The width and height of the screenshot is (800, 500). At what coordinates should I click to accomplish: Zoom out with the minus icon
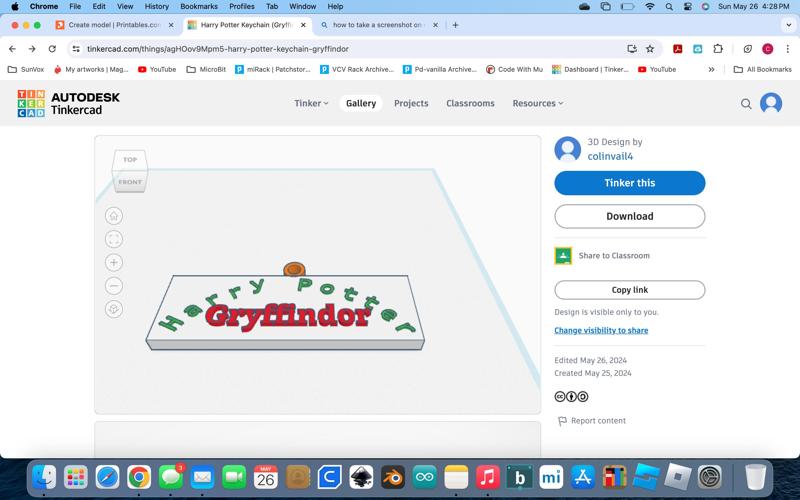pos(114,286)
